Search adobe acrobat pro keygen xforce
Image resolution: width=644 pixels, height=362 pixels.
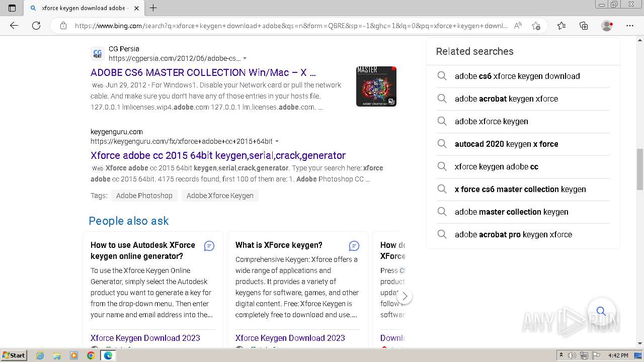523,234
